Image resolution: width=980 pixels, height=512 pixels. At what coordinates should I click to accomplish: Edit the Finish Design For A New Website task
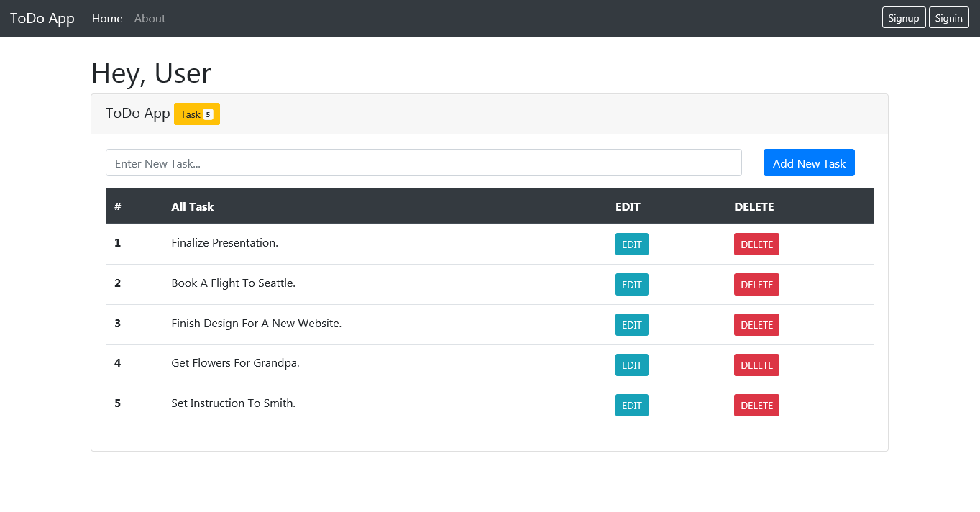(x=632, y=325)
